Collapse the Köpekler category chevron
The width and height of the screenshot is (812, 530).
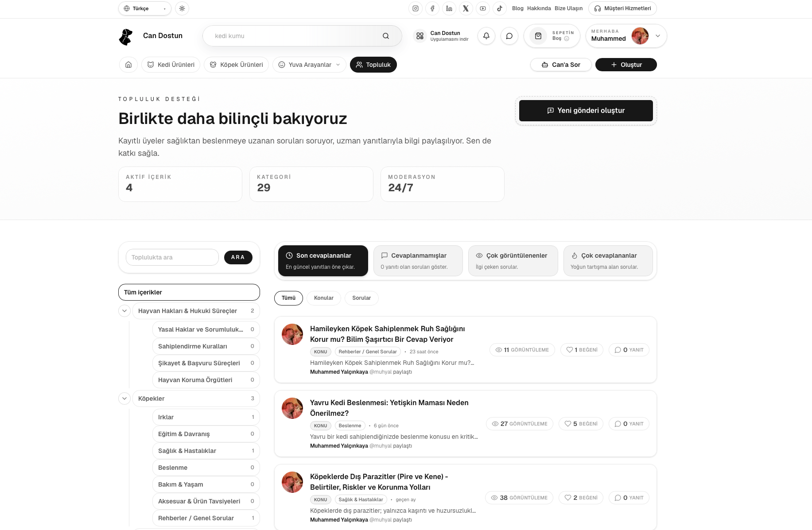click(124, 398)
